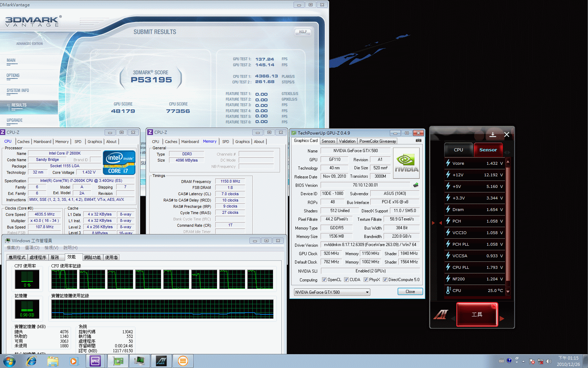Viewport: 588px width, 368px height.
Task: Click the P53195 score text
Action: click(x=151, y=80)
